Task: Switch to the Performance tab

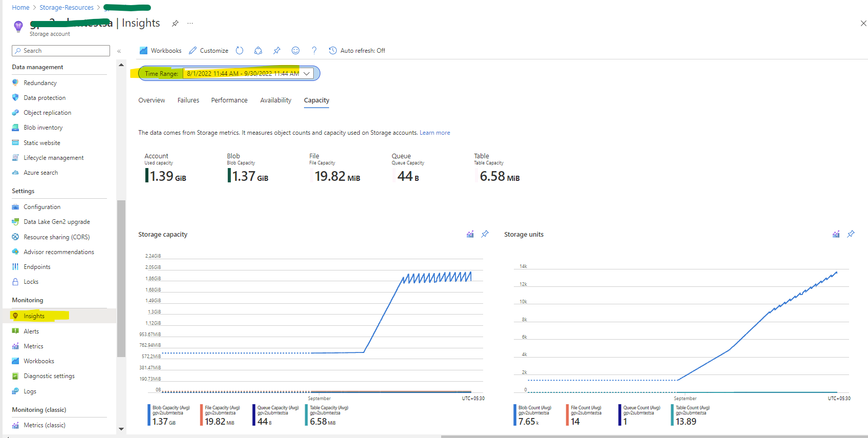Action: [x=229, y=100]
